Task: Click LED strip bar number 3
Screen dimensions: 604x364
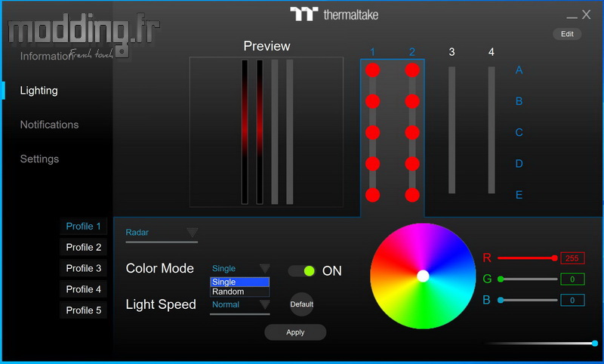Action: [x=451, y=130]
